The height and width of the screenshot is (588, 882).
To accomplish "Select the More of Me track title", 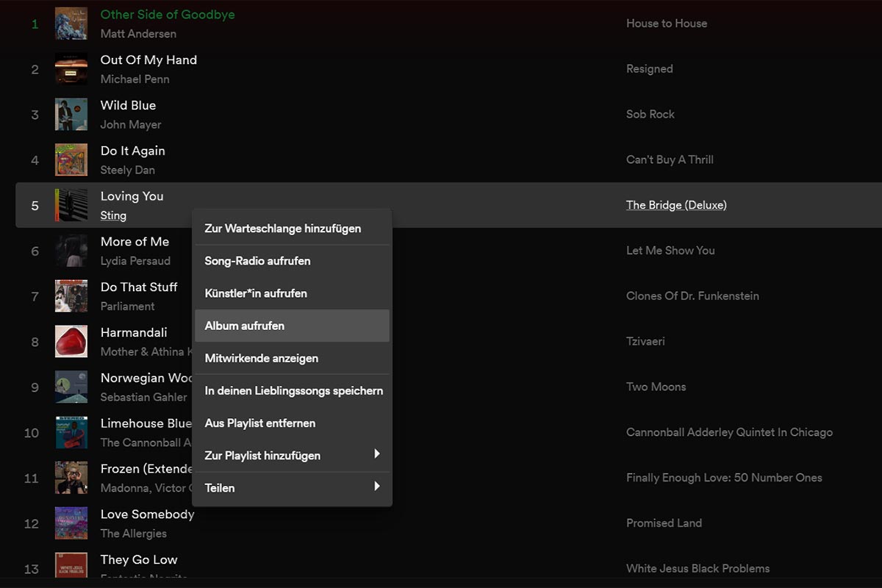I will pyautogui.click(x=135, y=242).
